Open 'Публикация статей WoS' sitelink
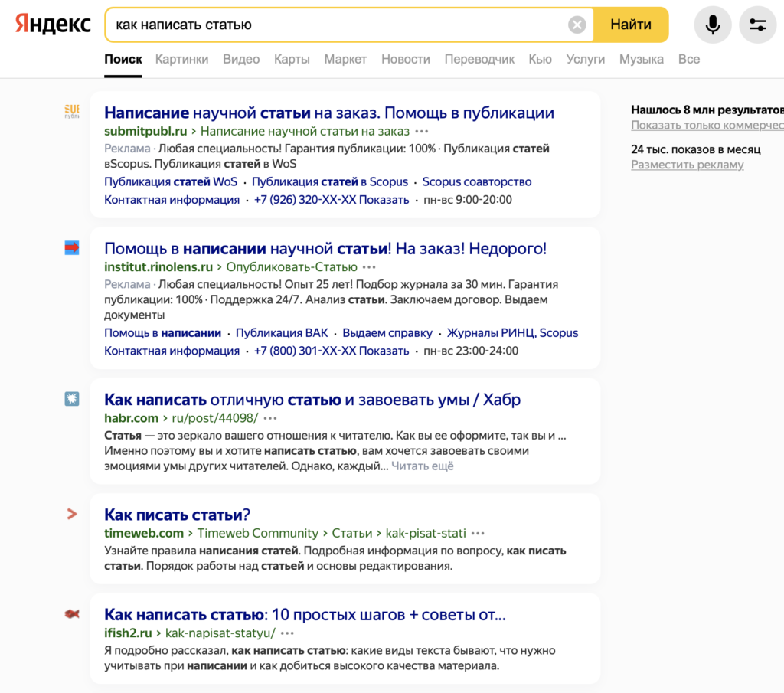The image size is (784, 693). 171,181
